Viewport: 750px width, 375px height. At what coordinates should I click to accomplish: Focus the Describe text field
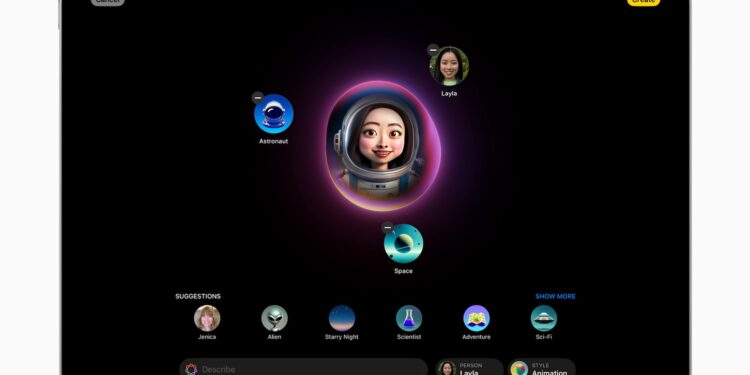(x=303, y=368)
